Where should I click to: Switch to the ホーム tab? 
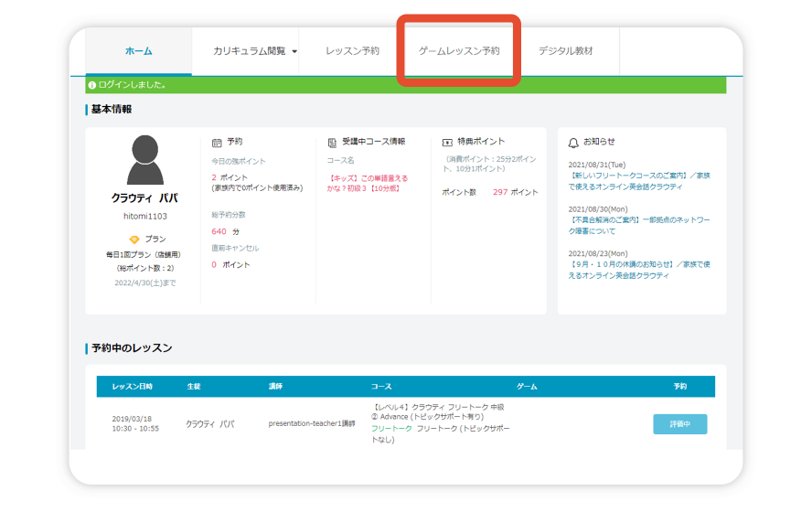click(138, 51)
